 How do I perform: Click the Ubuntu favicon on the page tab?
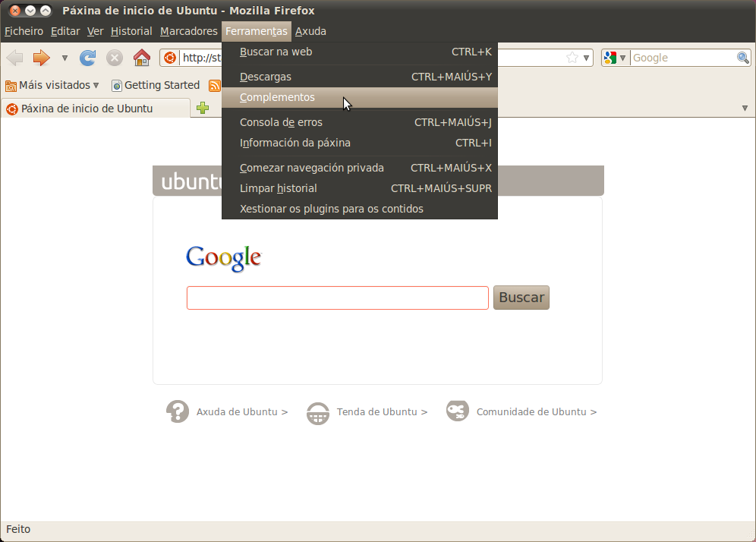pos(12,109)
